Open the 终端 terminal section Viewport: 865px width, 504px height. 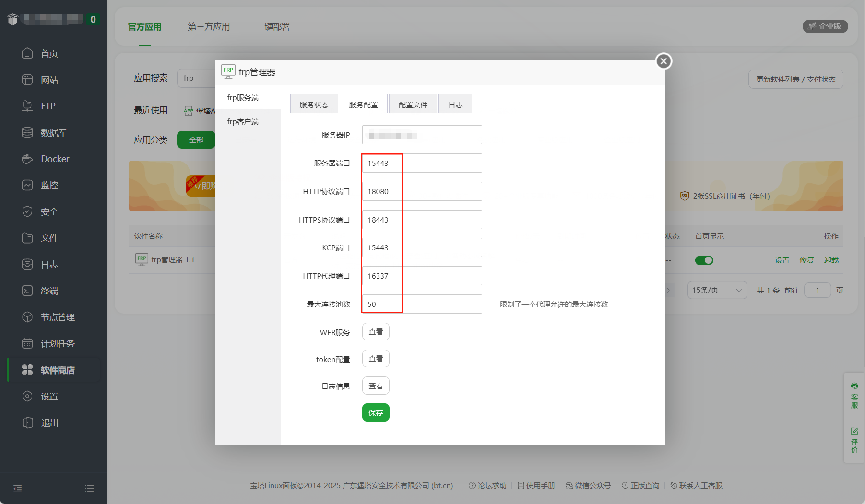[x=50, y=290]
